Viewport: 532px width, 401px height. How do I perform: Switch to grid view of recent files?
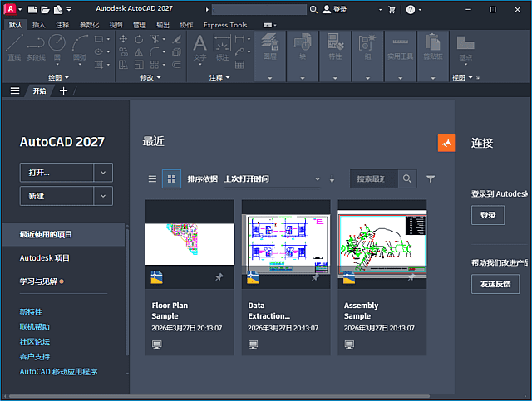[171, 178]
